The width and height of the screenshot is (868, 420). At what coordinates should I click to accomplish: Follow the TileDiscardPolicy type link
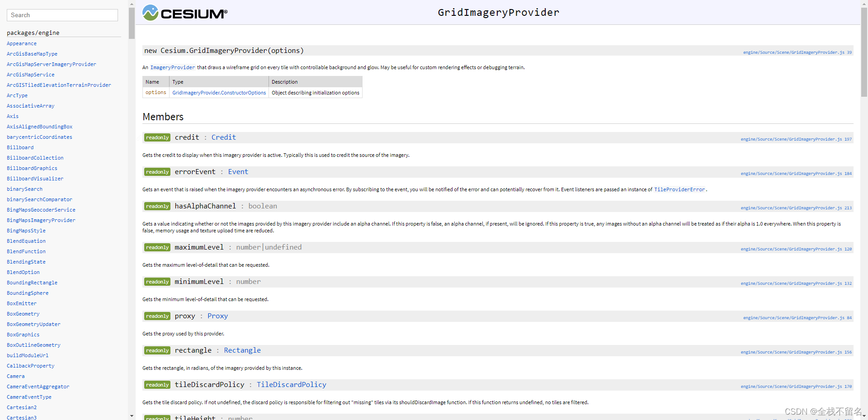click(292, 385)
